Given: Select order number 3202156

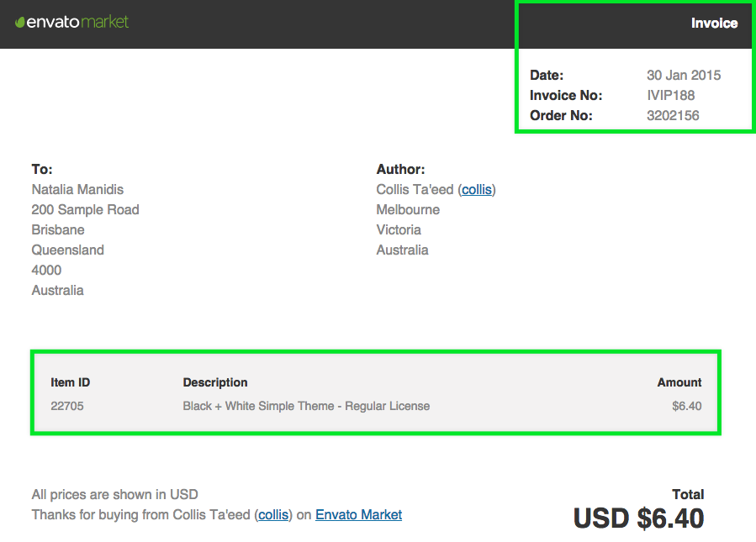Looking at the screenshot, I should (673, 116).
